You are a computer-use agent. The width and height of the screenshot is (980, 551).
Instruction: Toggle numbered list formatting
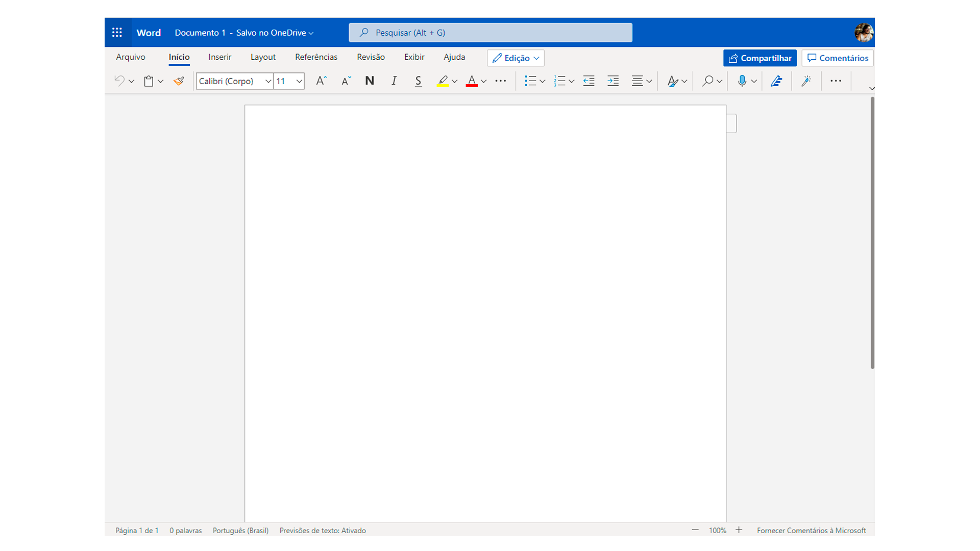(559, 80)
